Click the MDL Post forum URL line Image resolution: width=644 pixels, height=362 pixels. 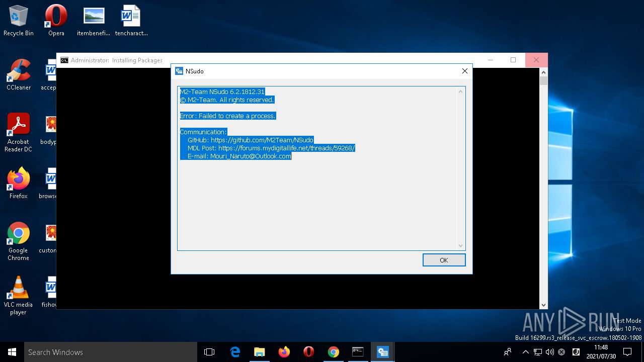[x=271, y=148]
